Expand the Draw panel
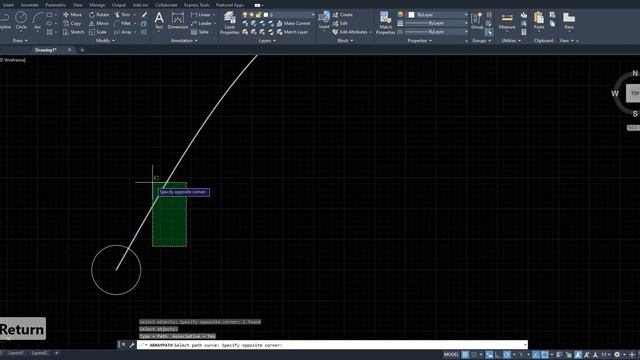Image resolution: width=640 pixels, height=360 pixels. (x=20, y=40)
